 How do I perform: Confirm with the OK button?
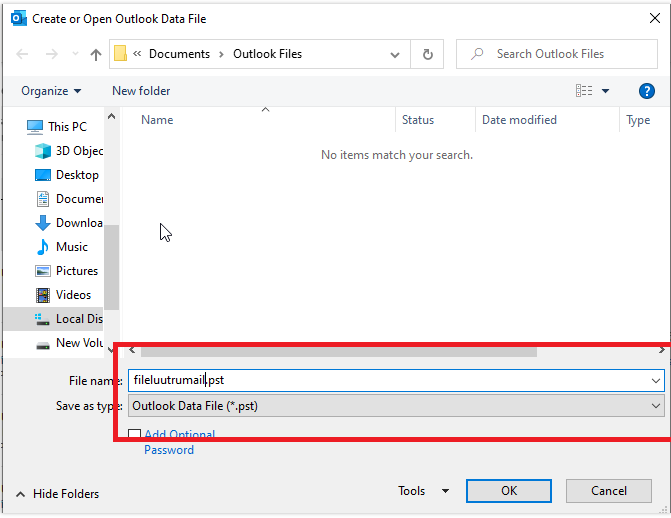(x=508, y=491)
